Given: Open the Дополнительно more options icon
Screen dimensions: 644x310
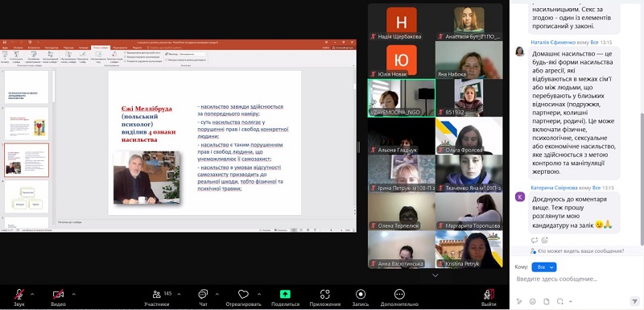Looking at the screenshot, I should tap(399, 294).
